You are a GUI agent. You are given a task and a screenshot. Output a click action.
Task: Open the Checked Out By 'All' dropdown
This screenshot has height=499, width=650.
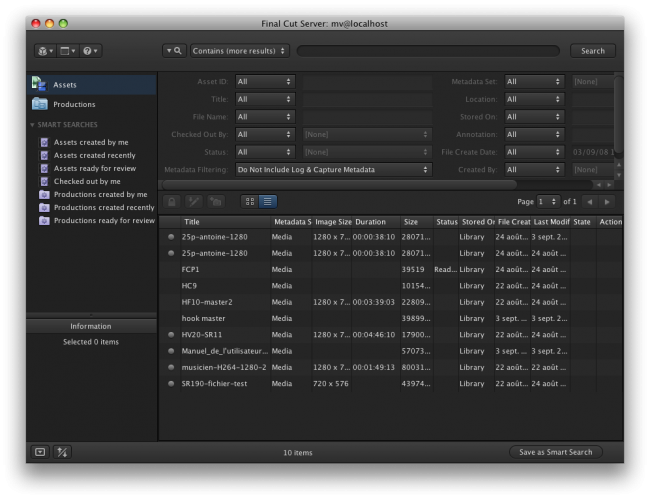[x=265, y=135]
